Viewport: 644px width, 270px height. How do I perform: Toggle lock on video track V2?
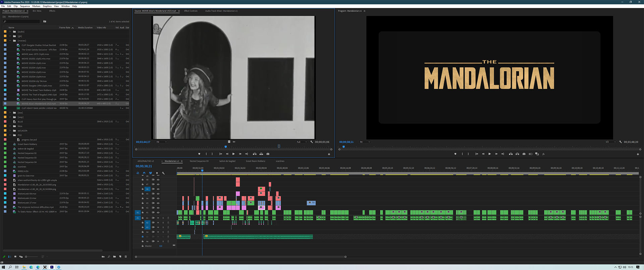(x=143, y=208)
